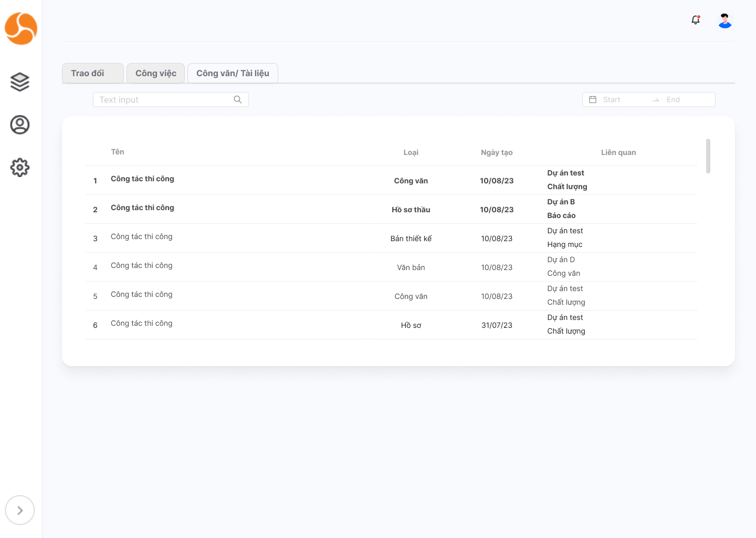Open the user avatar menu
Screen dimensions: 756x538
coord(725,20)
